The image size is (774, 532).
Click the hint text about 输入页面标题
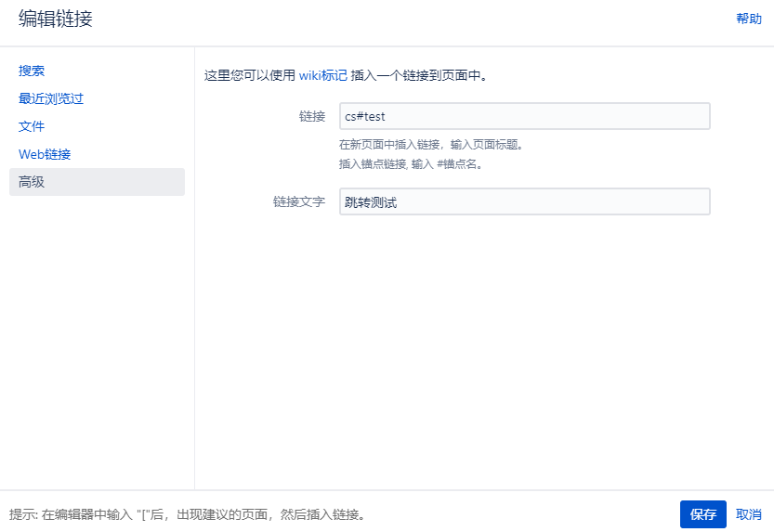coord(429,145)
